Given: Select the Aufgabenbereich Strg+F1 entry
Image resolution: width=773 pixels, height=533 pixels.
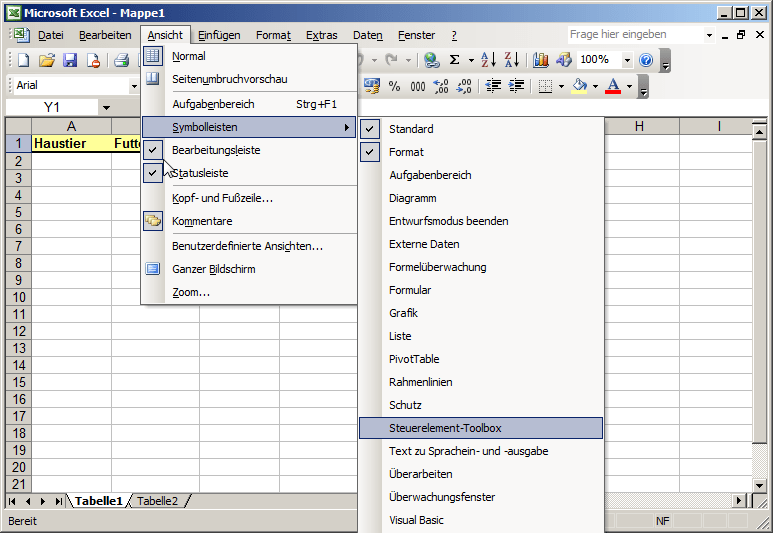Looking at the screenshot, I should click(x=249, y=104).
